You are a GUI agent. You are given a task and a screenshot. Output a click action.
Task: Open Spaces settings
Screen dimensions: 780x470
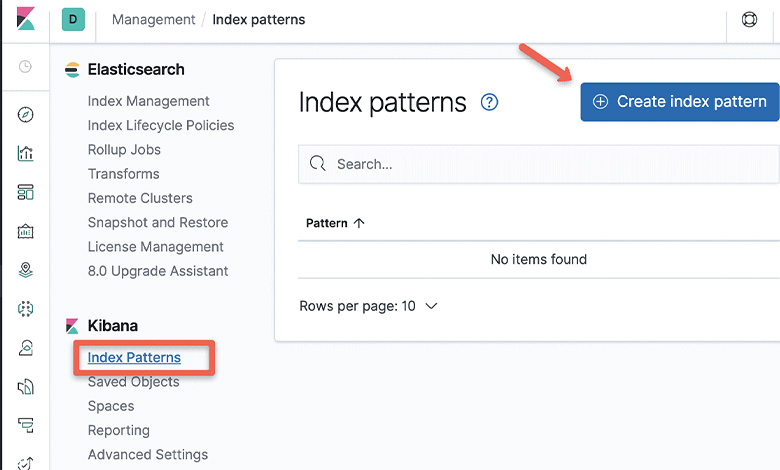(x=110, y=406)
